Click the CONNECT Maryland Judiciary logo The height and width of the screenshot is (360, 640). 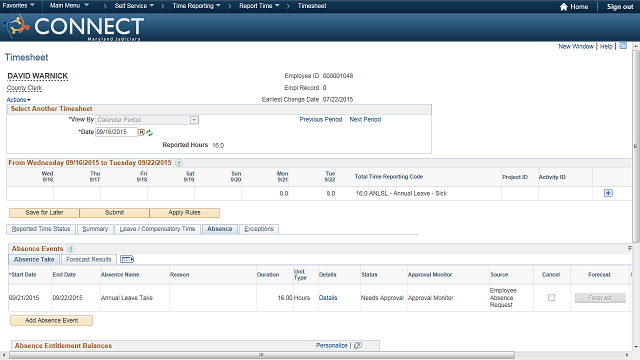pyautogui.click(x=73, y=27)
